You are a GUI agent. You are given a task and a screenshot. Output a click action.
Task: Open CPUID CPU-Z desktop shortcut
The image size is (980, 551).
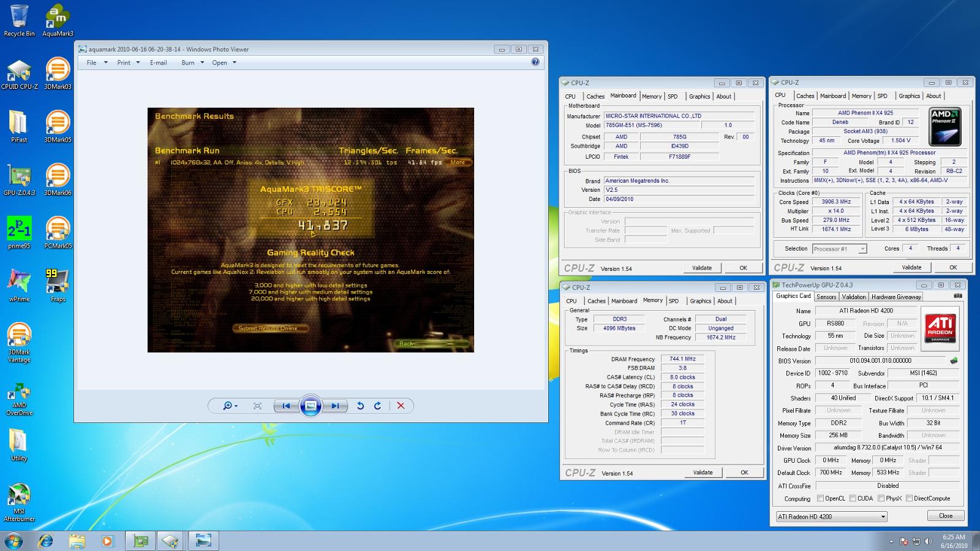click(x=19, y=74)
